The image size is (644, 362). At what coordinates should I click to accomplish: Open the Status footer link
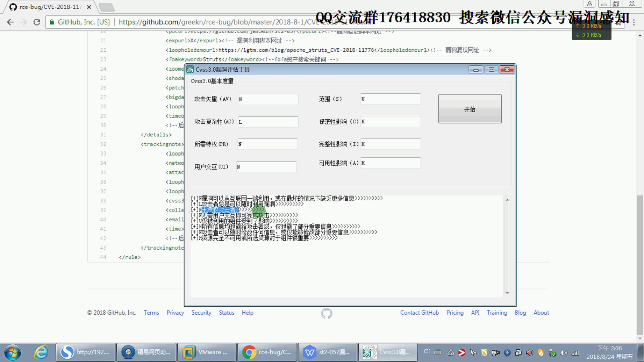(x=226, y=312)
